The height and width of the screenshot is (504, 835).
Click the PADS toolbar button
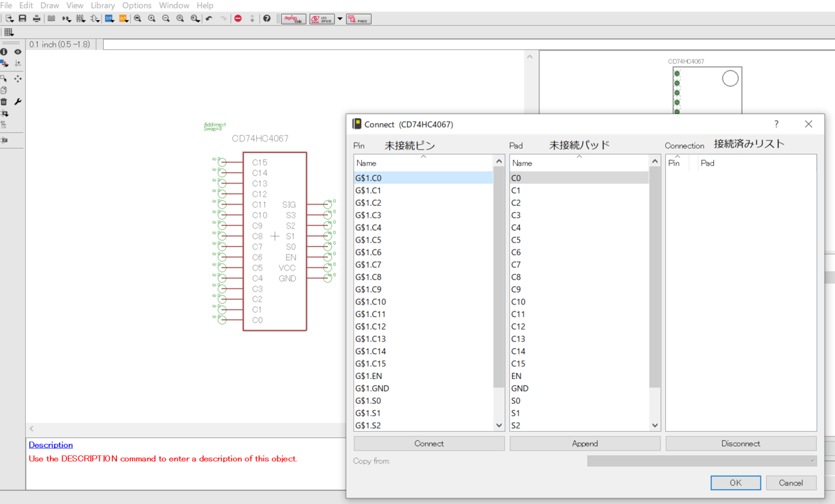point(358,19)
